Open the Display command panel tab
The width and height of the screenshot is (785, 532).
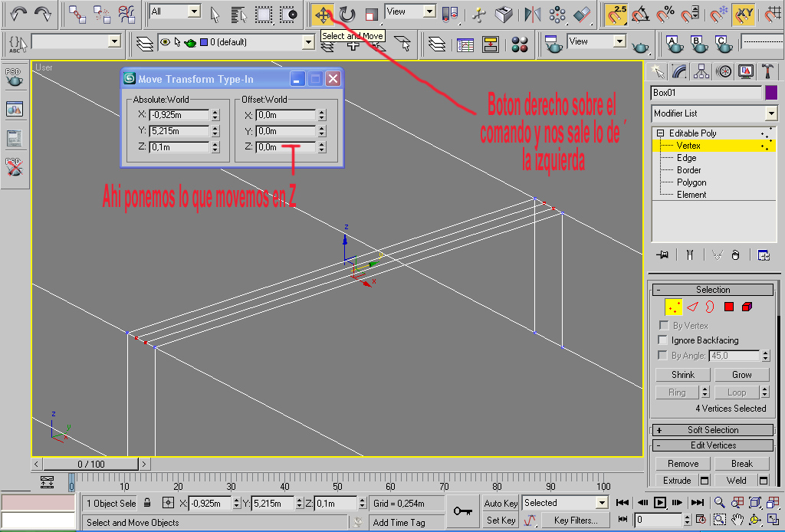coord(745,71)
